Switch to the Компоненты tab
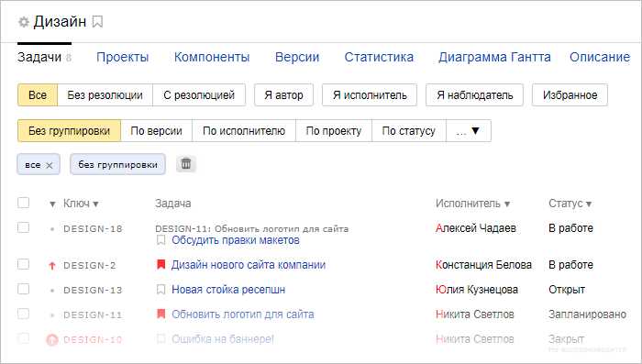 212,57
